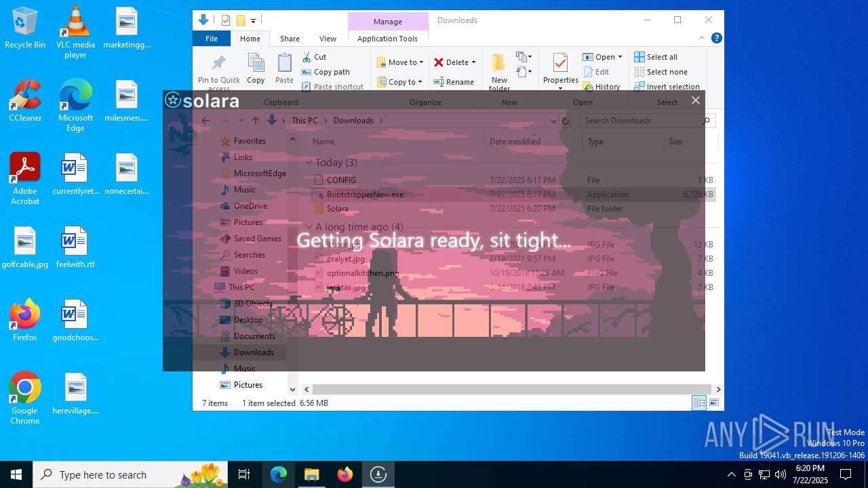
Task: Collapse the ribbon with the chevron
Action: tap(702, 39)
